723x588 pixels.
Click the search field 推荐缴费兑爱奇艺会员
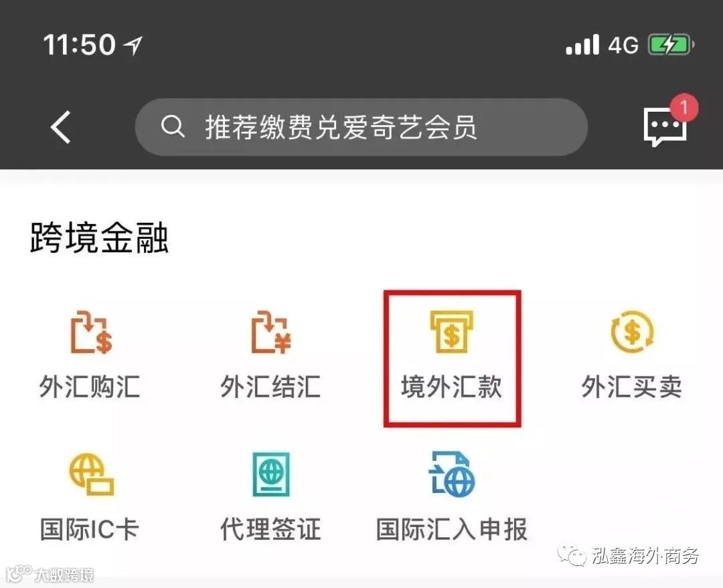[x=361, y=127]
